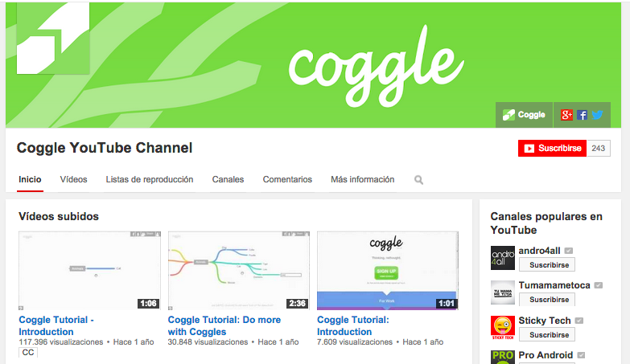630x364 pixels.
Task: Open the andro4all channel name
Action: coord(539,251)
